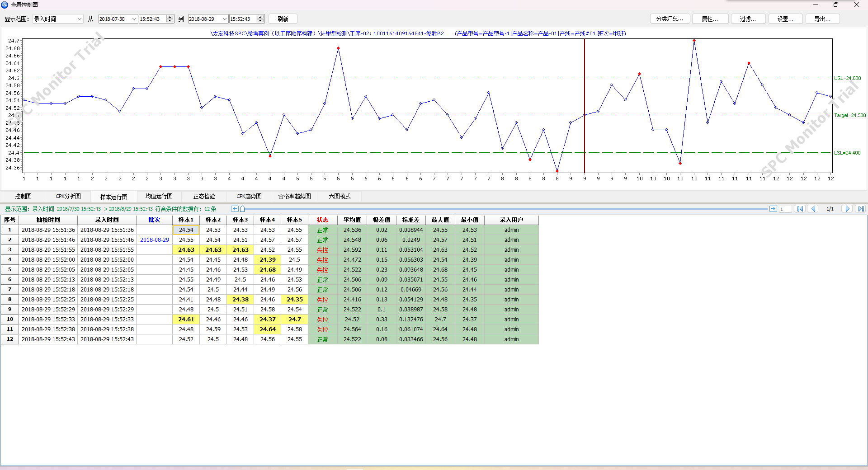Go to the first page of records

(800, 209)
